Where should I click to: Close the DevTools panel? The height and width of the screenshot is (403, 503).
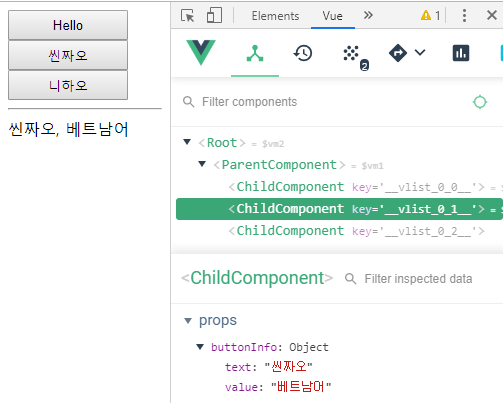[492, 15]
